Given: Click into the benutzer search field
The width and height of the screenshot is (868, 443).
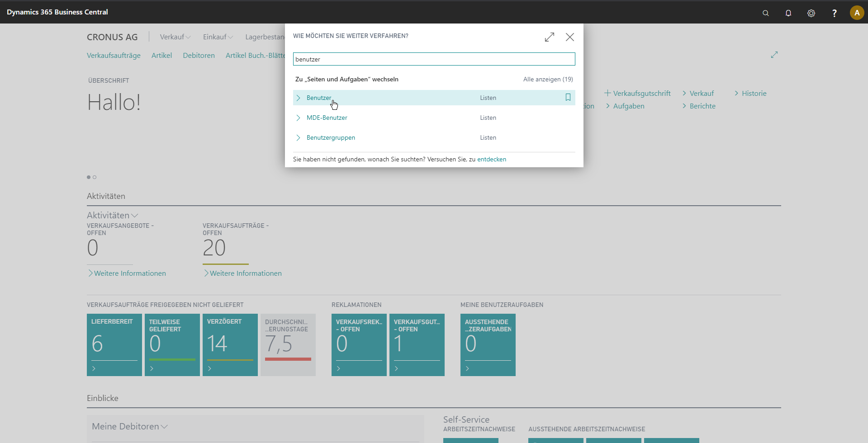Looking at the screenshot, I should [434, 59].
